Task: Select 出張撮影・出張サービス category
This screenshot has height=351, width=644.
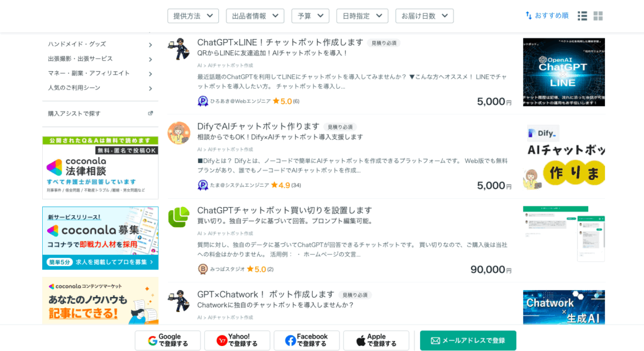Action: point(80,58)
